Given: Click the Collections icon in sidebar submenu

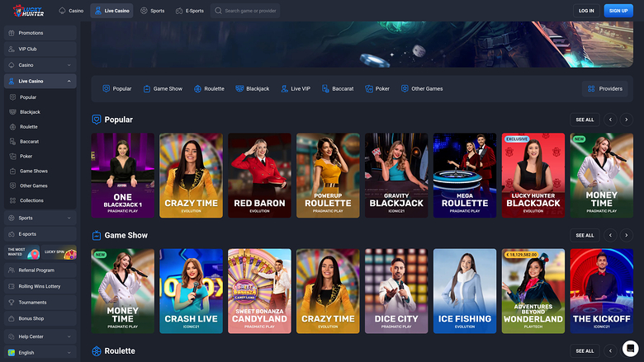Looking at the screenshot, I should pyautogui.click(x=12, y=200).
